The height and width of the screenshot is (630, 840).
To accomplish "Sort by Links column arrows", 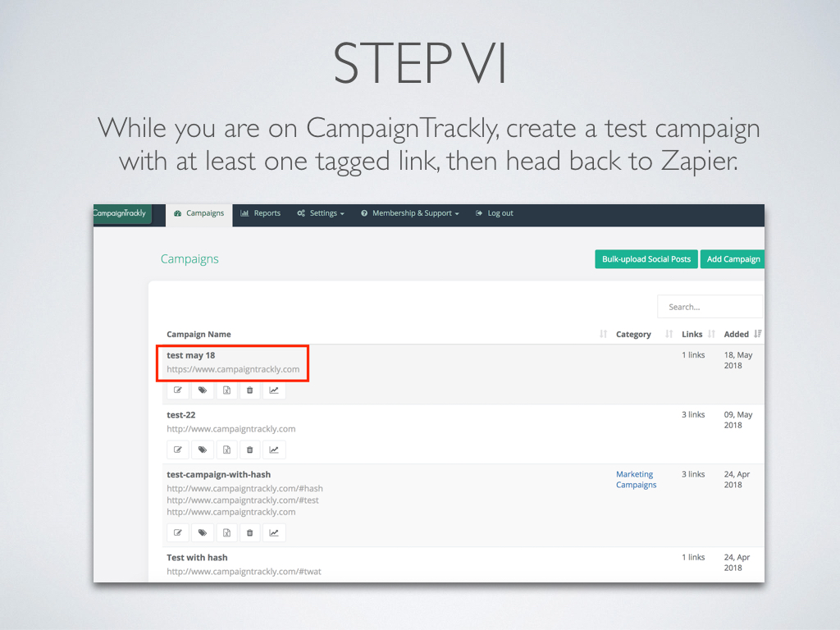I will pyautogui.click(x=711, y=335).
